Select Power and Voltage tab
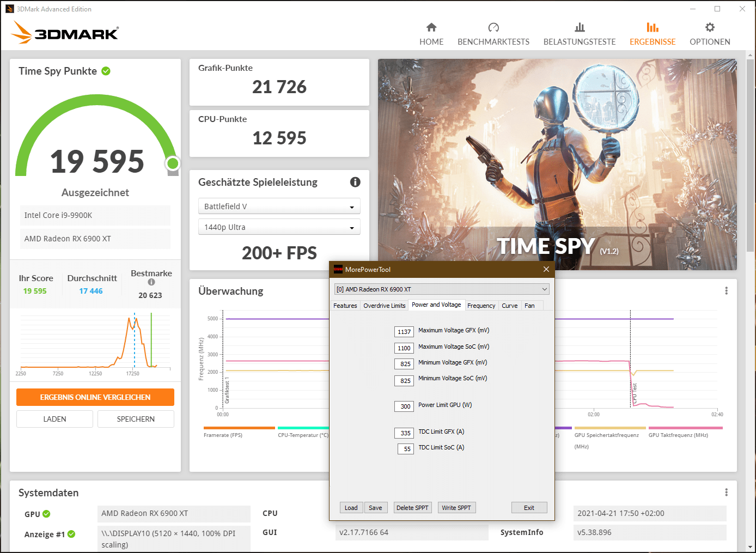This screenshot has width=756, height=553. click(x=436, y=305)
